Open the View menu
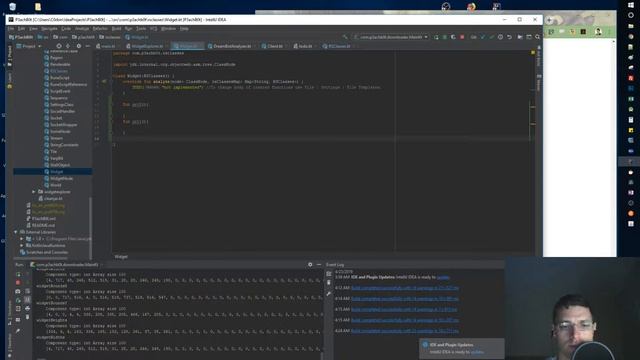Screen dimensions: 640x360 (33, 29)
